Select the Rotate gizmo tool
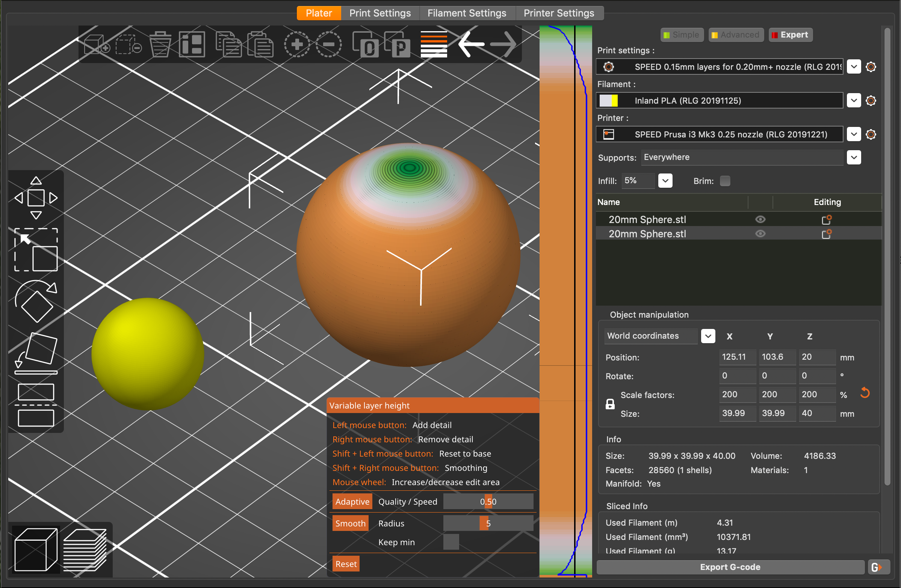This screenshot has height=588, width=901. pos(36,302)
